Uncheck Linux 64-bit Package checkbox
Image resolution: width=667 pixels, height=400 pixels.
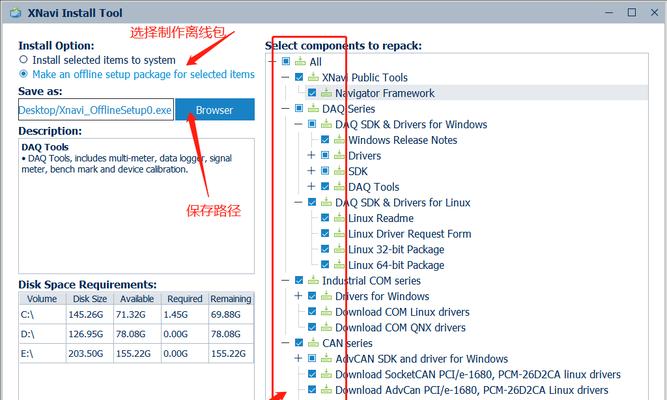tap(325, 265)
